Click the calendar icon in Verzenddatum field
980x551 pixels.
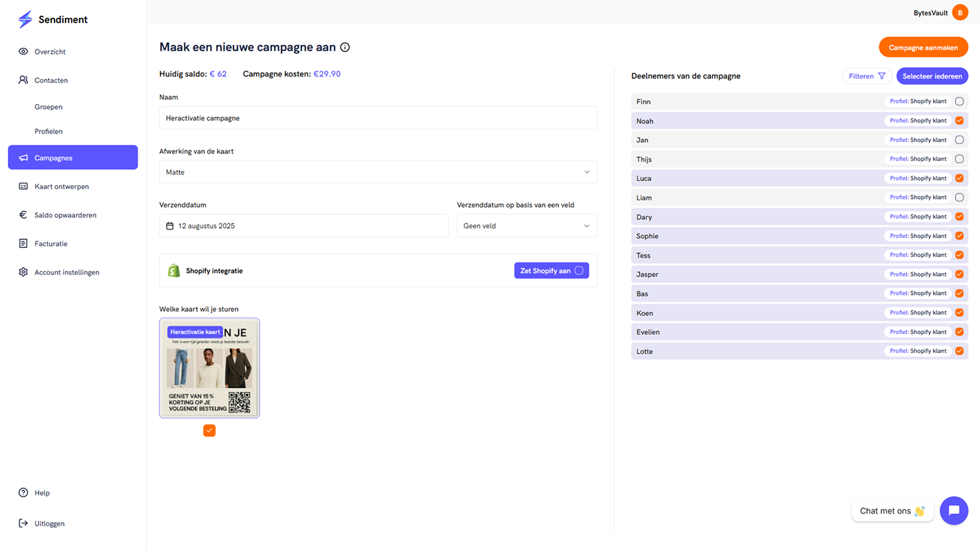[x=170, y=226]
